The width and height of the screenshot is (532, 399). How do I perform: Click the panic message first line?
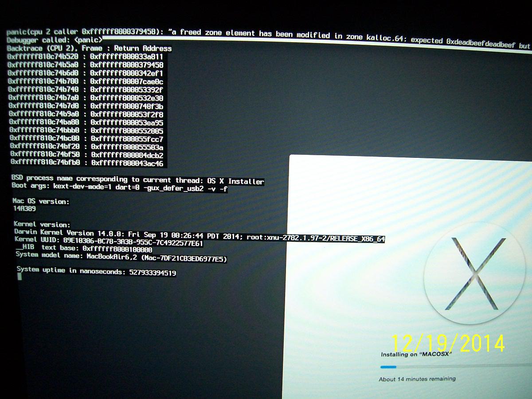(266, 36)
